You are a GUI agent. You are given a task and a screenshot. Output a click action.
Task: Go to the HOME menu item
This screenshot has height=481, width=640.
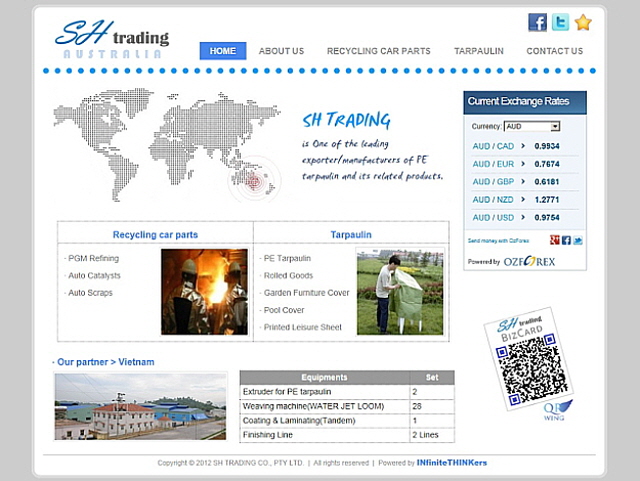pos(223,51)
